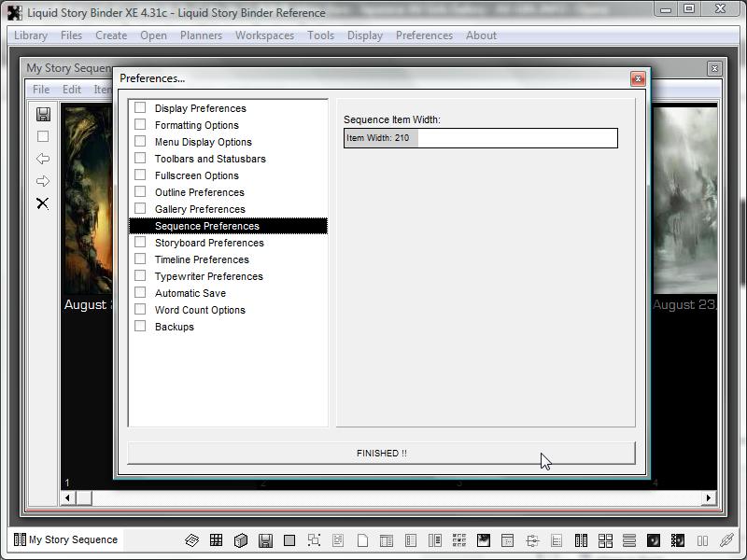Viewport: 747px width, 560px height.
Task: Check the Backups checkbox
Action: (140, 327)
